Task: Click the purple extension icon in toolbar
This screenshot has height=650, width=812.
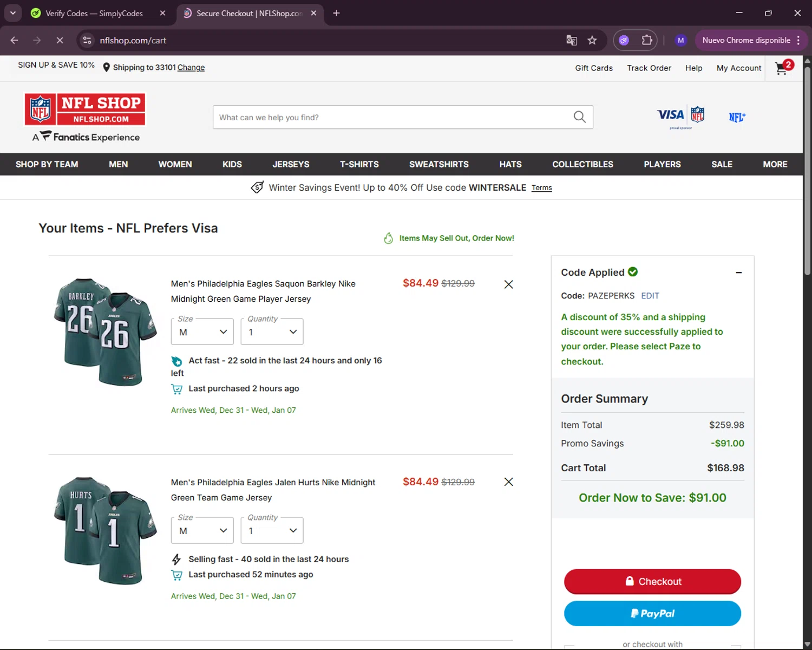Action: 624,40
